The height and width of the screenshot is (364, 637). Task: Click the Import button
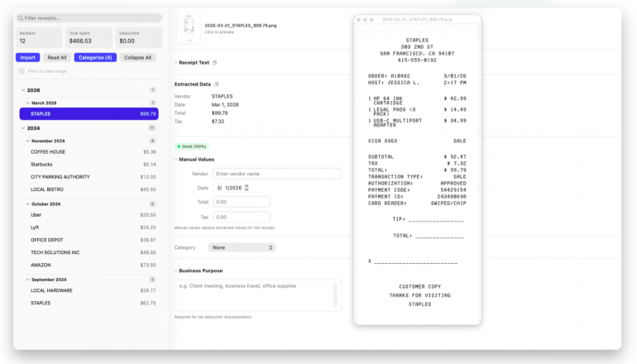pos(27,57)
